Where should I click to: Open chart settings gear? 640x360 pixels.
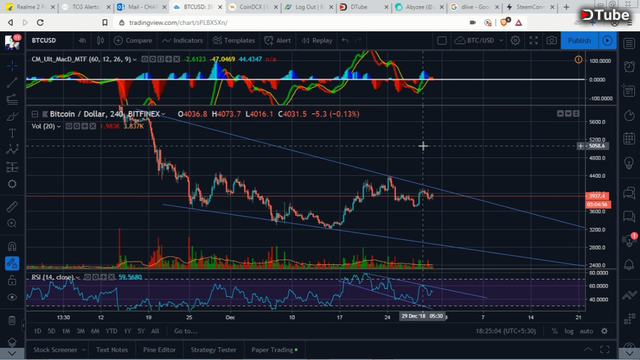tap(515, 40)
